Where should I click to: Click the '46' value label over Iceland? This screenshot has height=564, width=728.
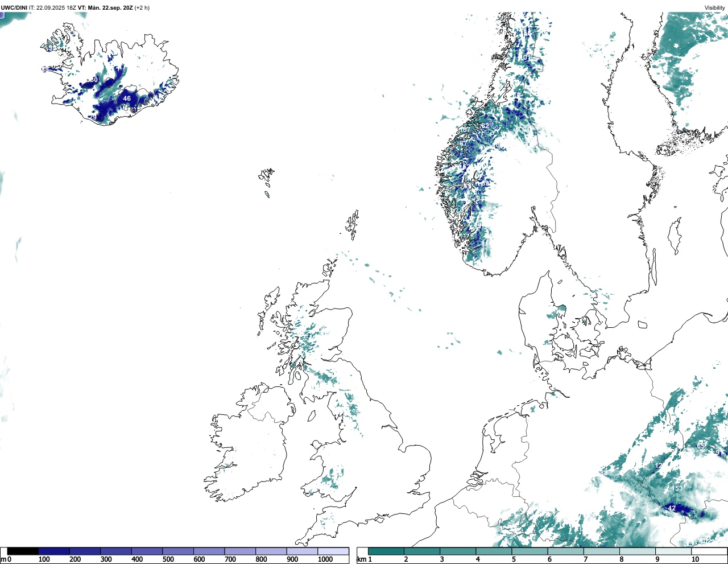(127, 98)
